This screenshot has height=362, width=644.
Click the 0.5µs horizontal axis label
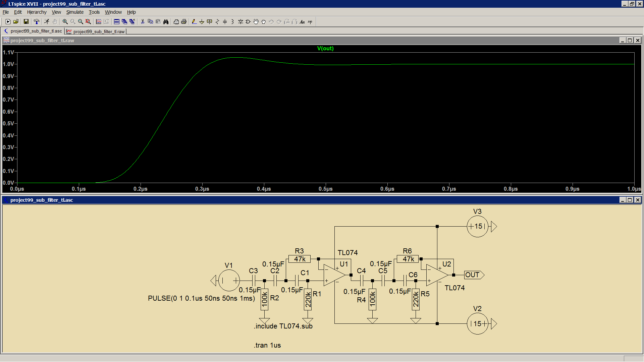(326, 189)
